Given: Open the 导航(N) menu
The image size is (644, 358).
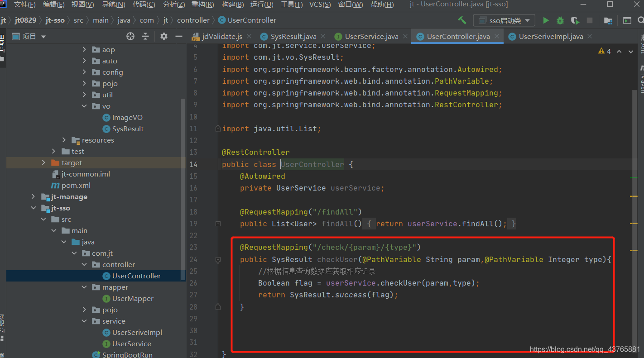Looking at the screenshot, I should tap(113, 5).
